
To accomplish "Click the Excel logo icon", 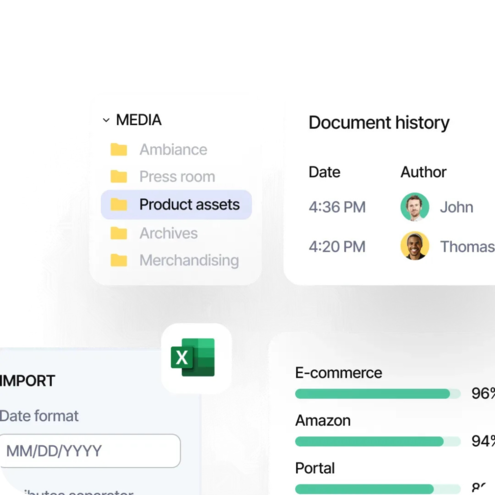I will (x=193, y=358).
